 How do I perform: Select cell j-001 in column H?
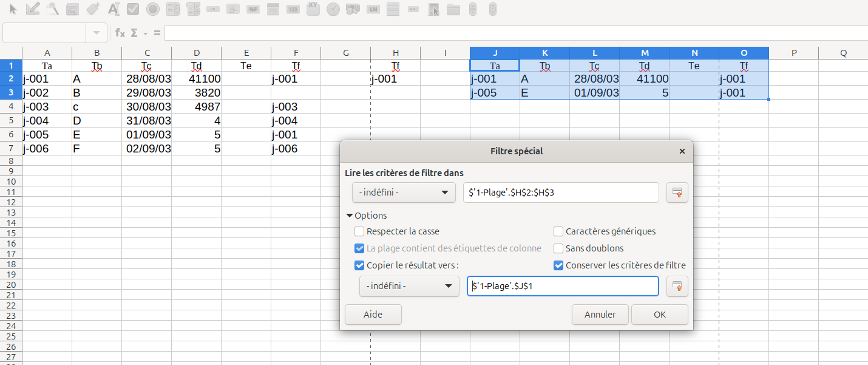(396, 79)
